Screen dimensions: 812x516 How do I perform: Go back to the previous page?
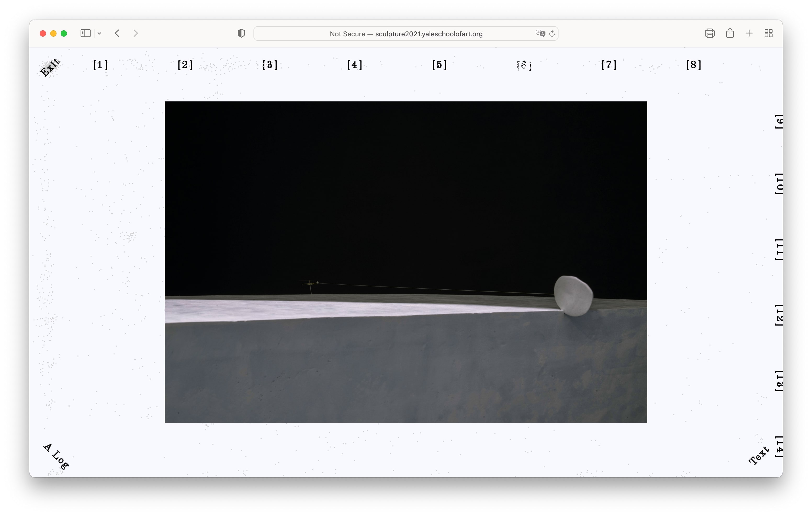click(x=117, y=33)
